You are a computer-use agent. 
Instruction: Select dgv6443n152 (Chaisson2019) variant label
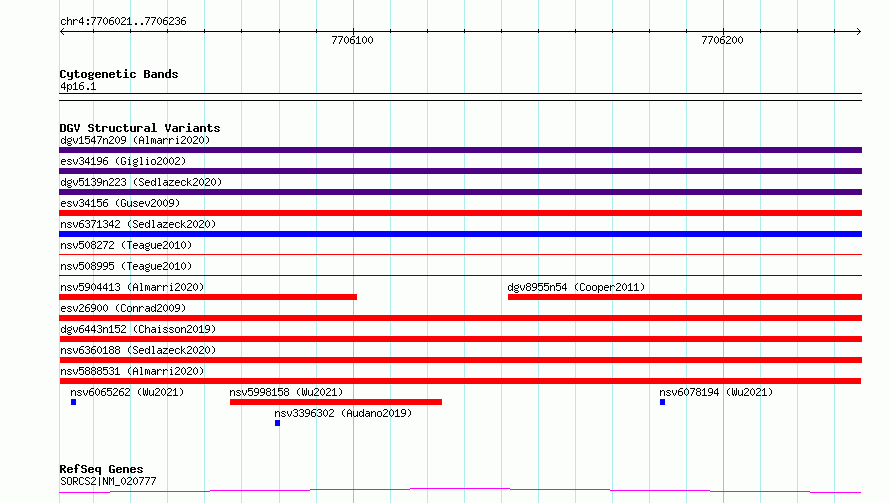point(138,329)
